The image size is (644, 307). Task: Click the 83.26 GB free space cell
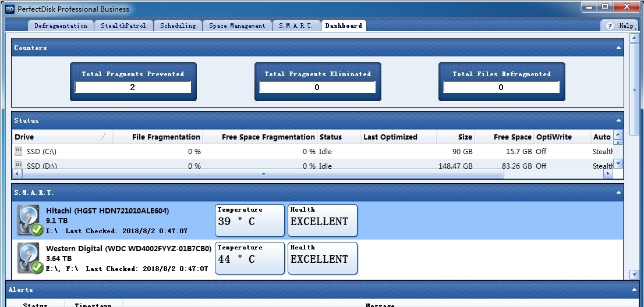(x=516, y=166)
